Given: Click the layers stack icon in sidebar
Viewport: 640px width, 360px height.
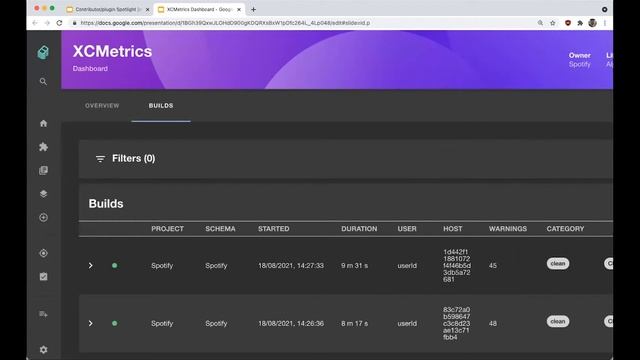Looking at the screenshot, I should pyautogui.click(x=43, y=194).
